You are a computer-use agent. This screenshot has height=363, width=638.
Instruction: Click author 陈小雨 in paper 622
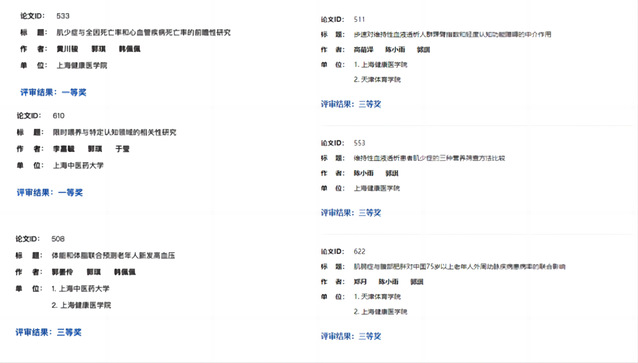(x=388, y=282)
